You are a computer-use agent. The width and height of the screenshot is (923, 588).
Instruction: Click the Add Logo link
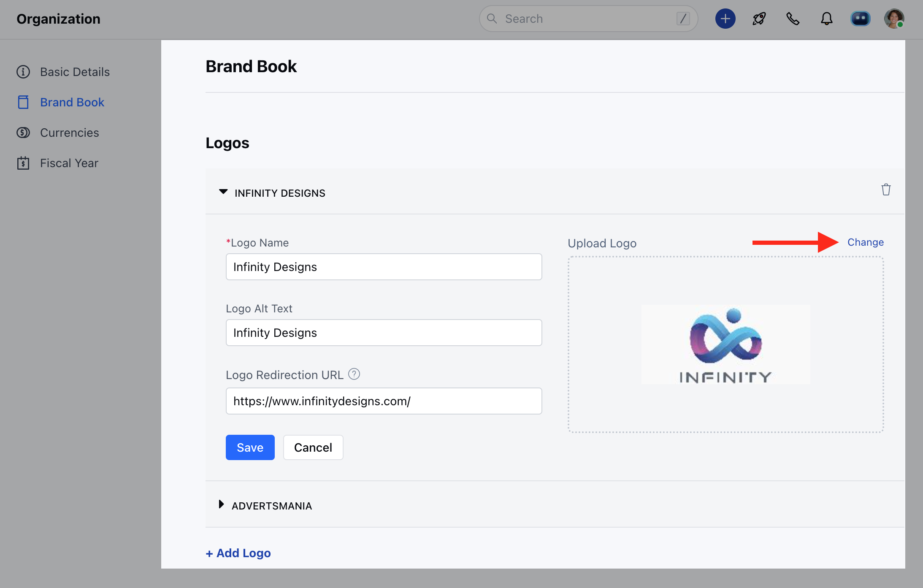click(x=238, y=553)
